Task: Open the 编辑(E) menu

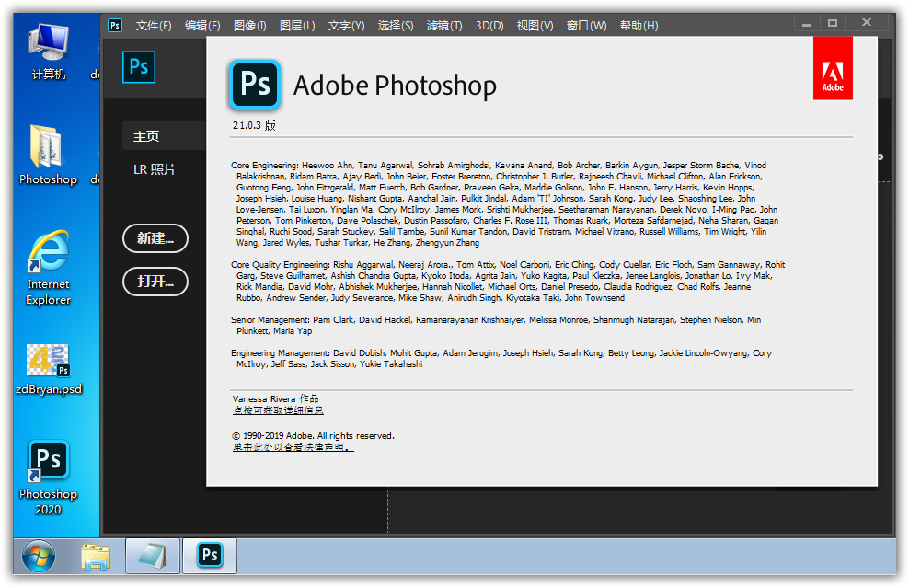Action: [x=202, y=26]
